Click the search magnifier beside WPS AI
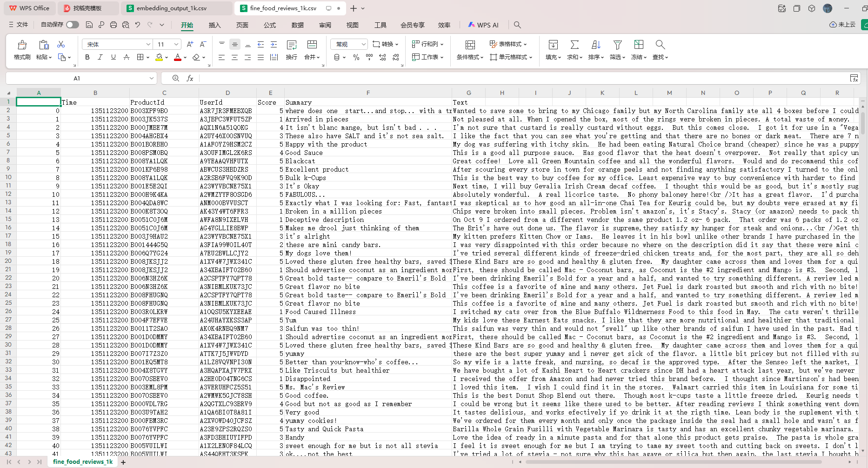The image size is (868, 468). [517, 25]
